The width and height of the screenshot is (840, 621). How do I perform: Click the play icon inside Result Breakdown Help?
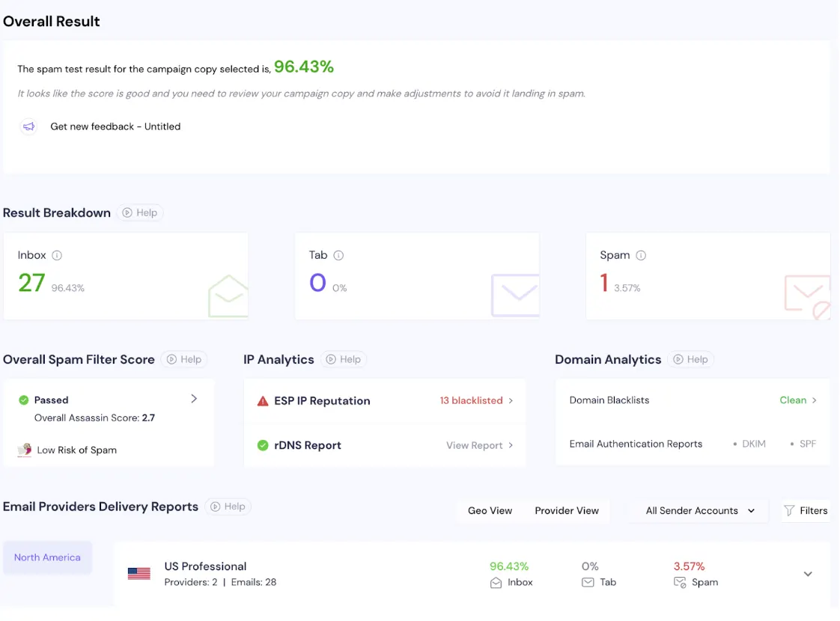pos(127,212)
